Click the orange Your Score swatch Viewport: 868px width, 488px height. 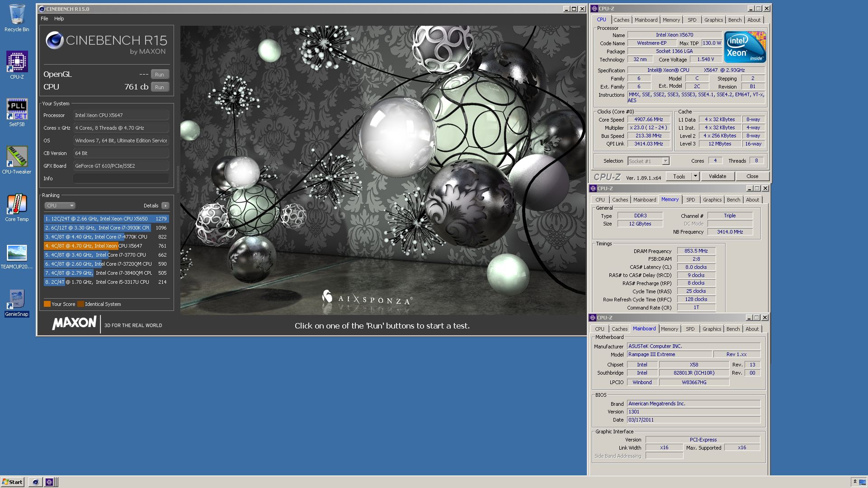pyautogui.click(x=47, y=304)
